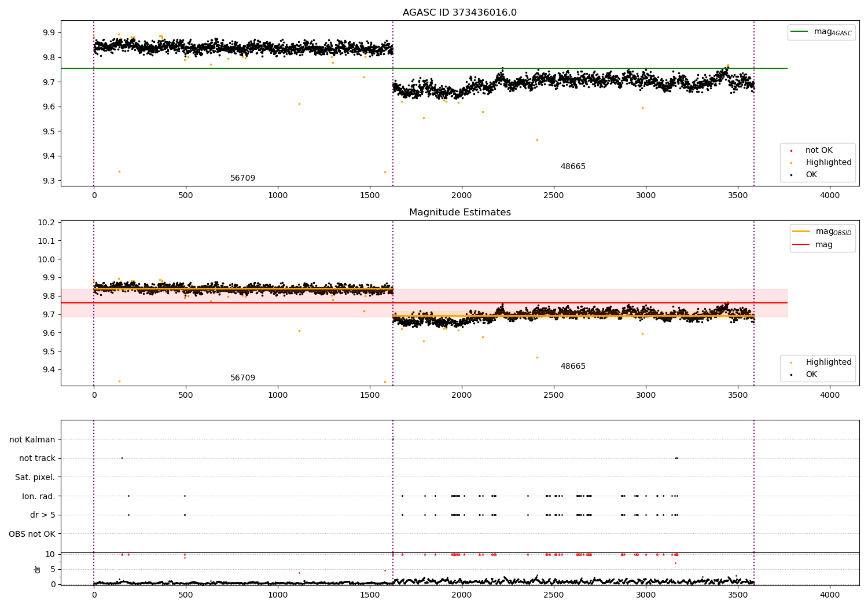This screenshot has height=608, width=868.
Task: Click the 10 tick on the dr axis
Action: (50, 554)
